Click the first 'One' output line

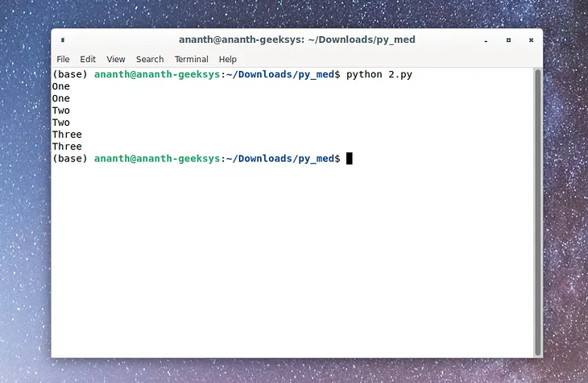(61, 86)
